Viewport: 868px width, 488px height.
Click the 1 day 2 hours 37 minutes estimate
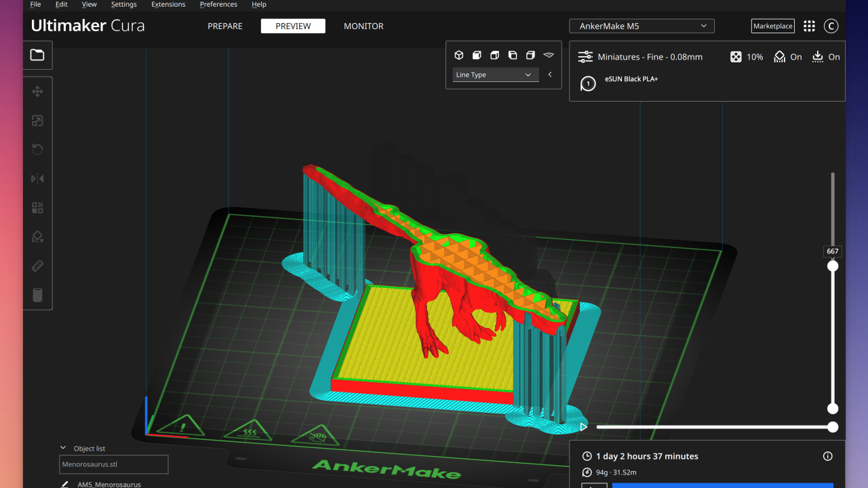point(647,456)
